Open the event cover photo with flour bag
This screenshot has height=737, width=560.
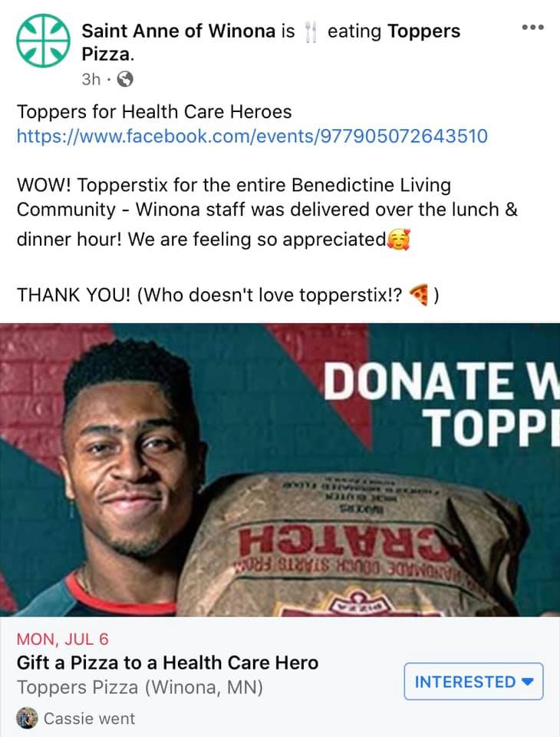[280, 470]
